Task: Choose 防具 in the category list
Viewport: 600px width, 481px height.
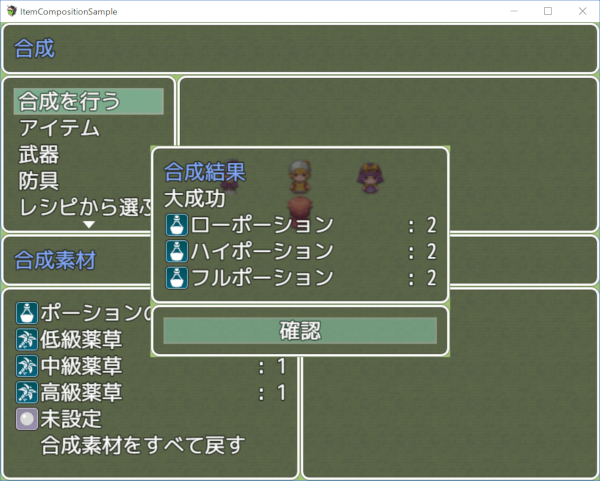Action: 39,181
